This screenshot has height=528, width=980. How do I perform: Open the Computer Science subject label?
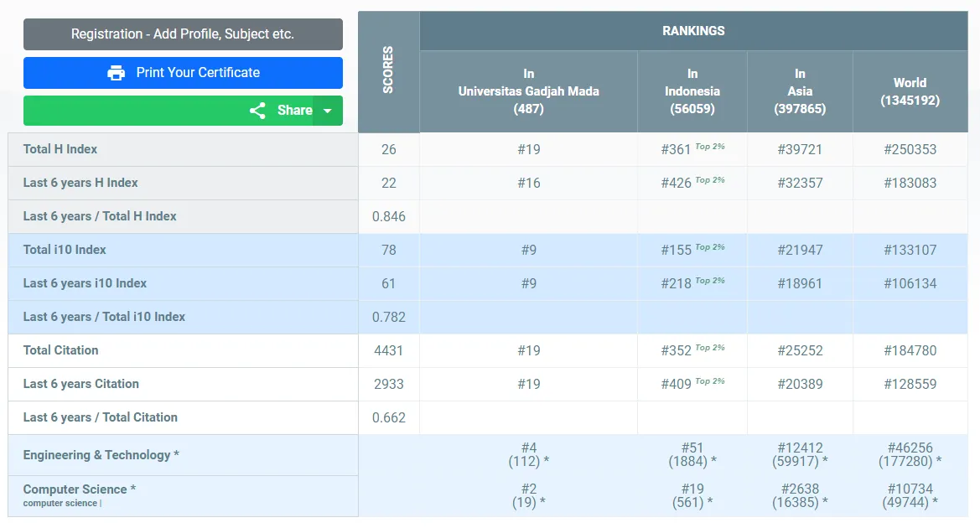pyautogui.click(x=79, y=489)
